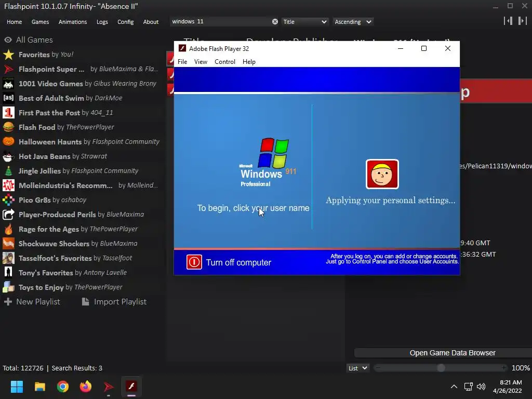This screenshot has width=532, height=399.
Task: Click the eye icon beside All Games
Action: coord(8,39)
